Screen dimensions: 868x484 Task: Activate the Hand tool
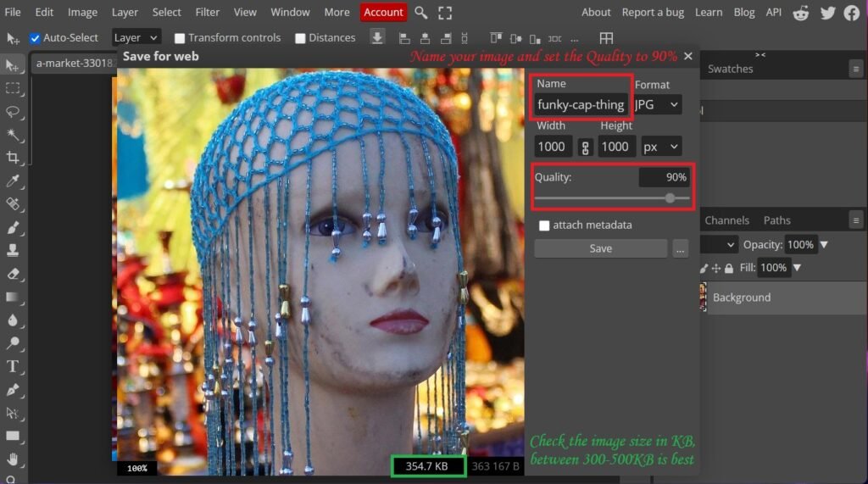13,459
